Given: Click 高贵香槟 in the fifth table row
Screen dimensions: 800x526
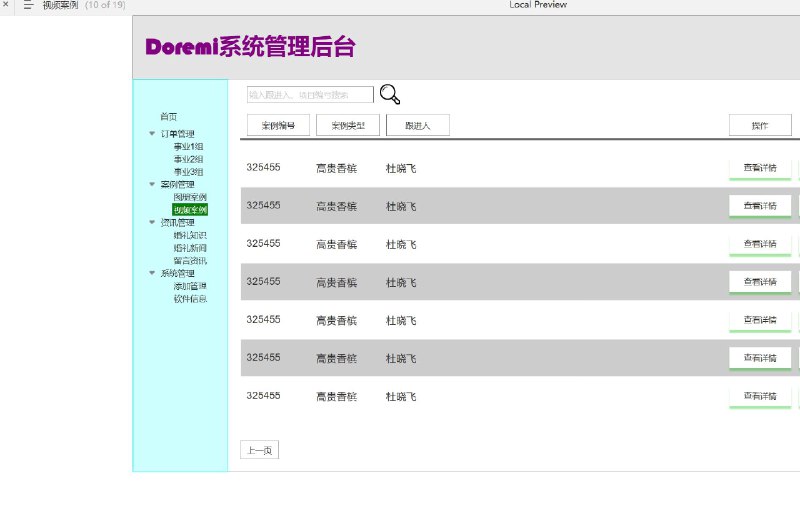Looking at the screenshot, I should click(x=336, y=320).
